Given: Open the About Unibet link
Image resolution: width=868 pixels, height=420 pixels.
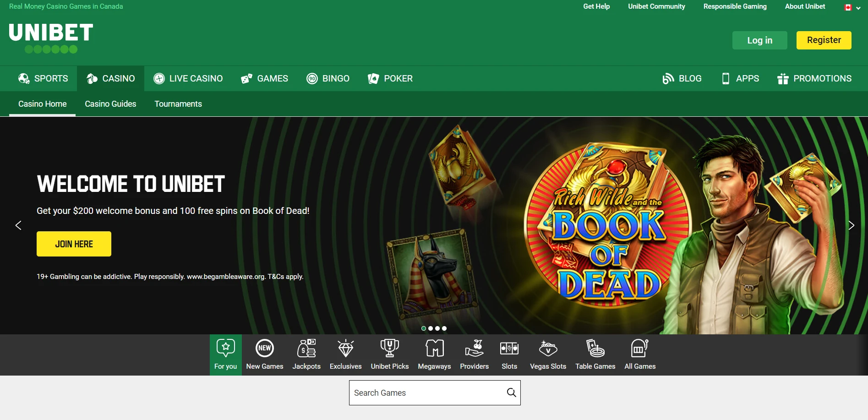Looking at the screenshot, I should (805, 6).
